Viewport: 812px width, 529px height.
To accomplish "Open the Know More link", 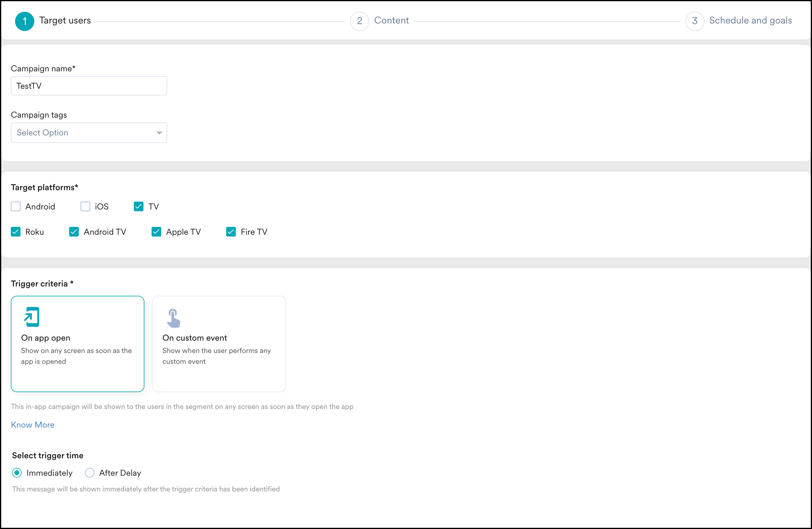I will tap(33, 425).
